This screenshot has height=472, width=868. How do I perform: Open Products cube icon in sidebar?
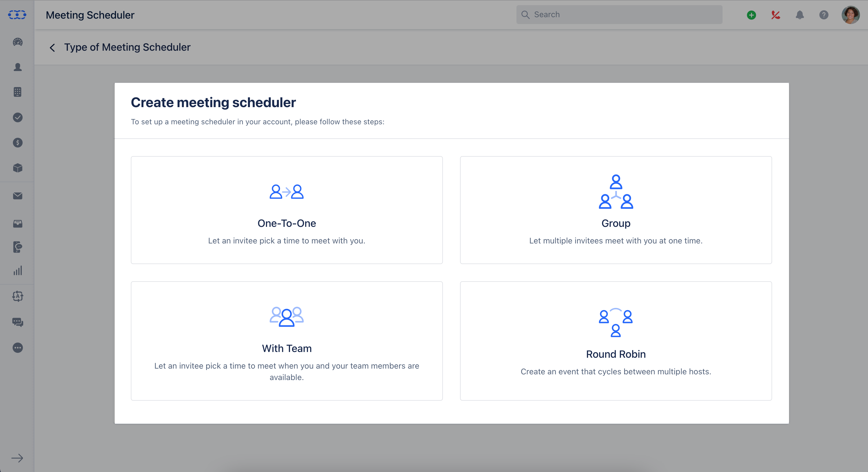pos(17,168)
